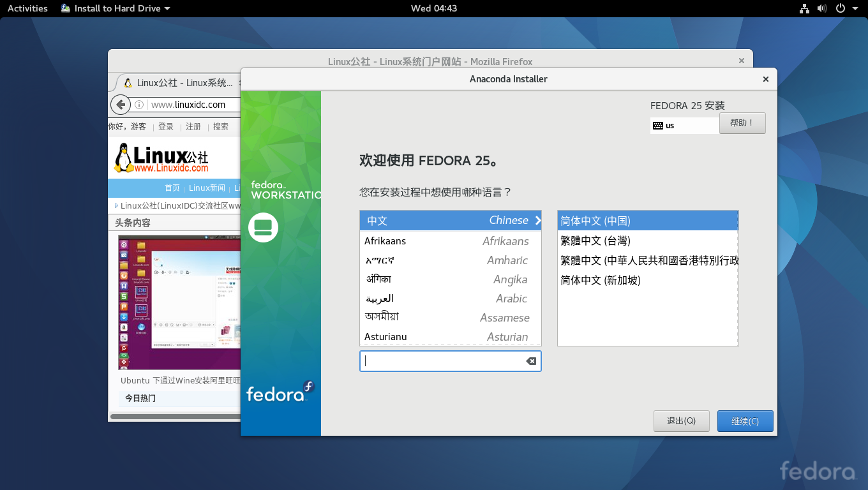868x490 pixels.
Task: Select Angika in the language list
Action: (x=451, y=279)
